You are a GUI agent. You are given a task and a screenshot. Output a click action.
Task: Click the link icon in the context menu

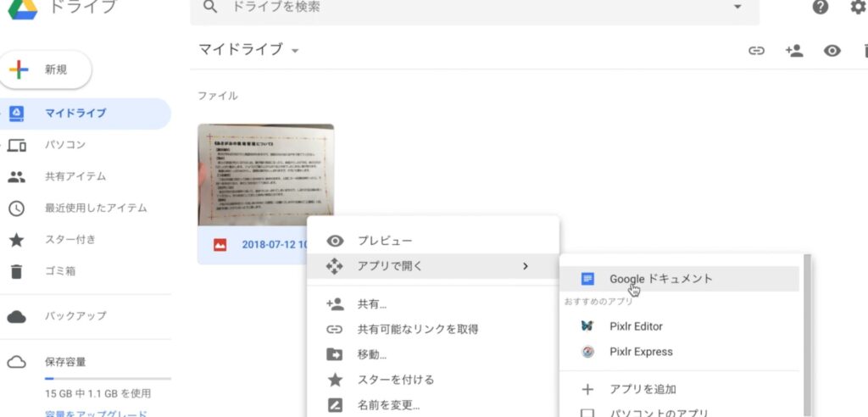click(x=335, y=330)
